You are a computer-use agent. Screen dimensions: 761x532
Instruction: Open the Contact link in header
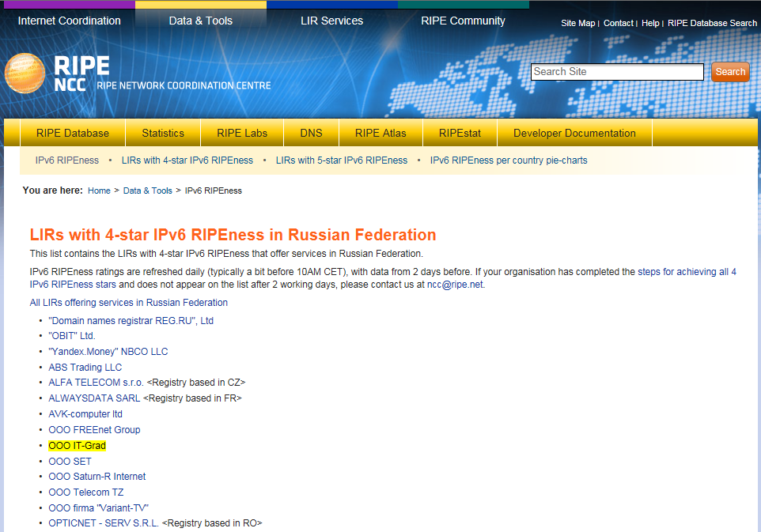(619, 23)
